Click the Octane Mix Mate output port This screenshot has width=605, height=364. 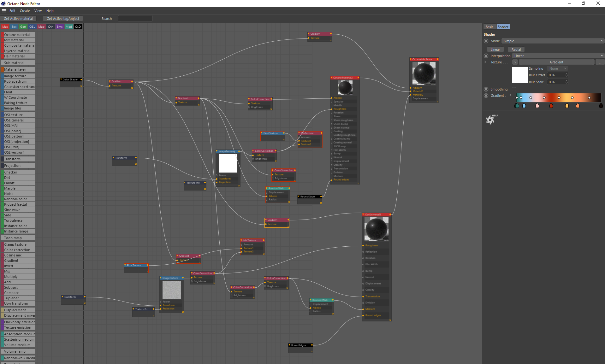(437, 59)
